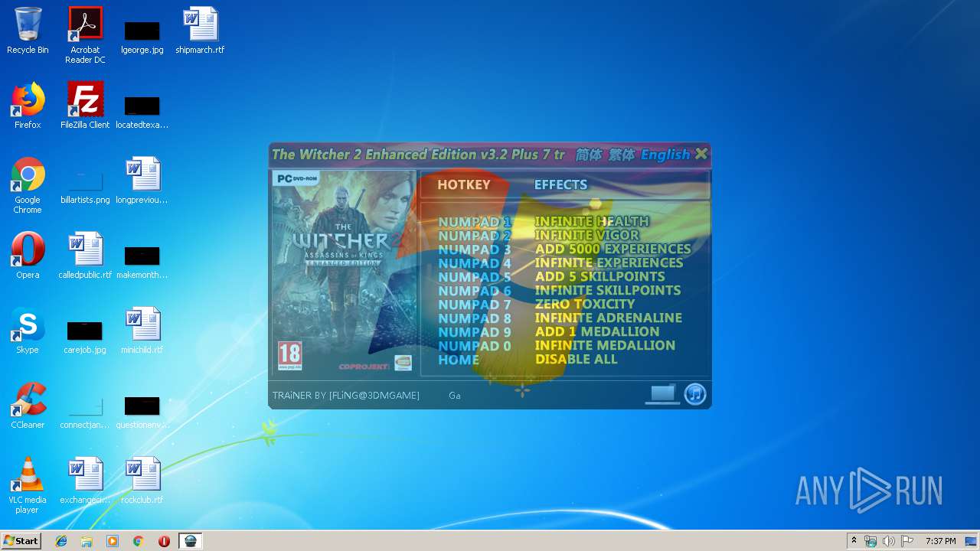Select the INFINITE HEALTH effect
The width and height of the screenshot is (980, 551).
tap(592, 221)
